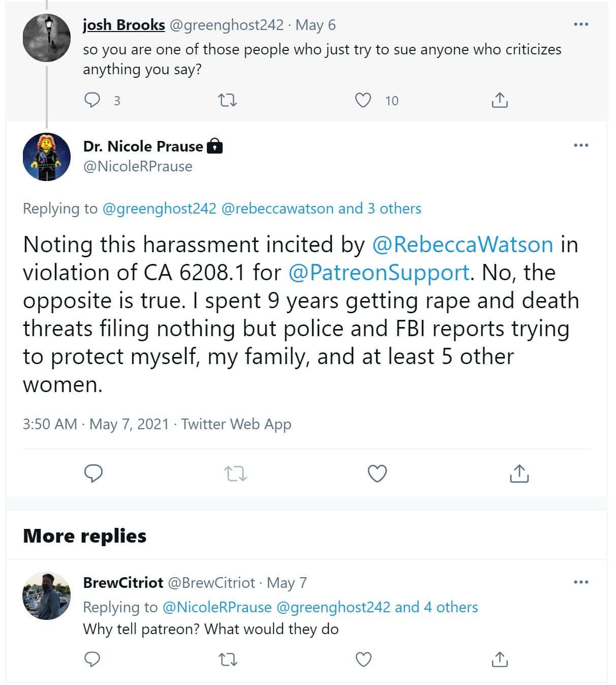Reply to BrewCitriot's tweet

click(92, 660)
